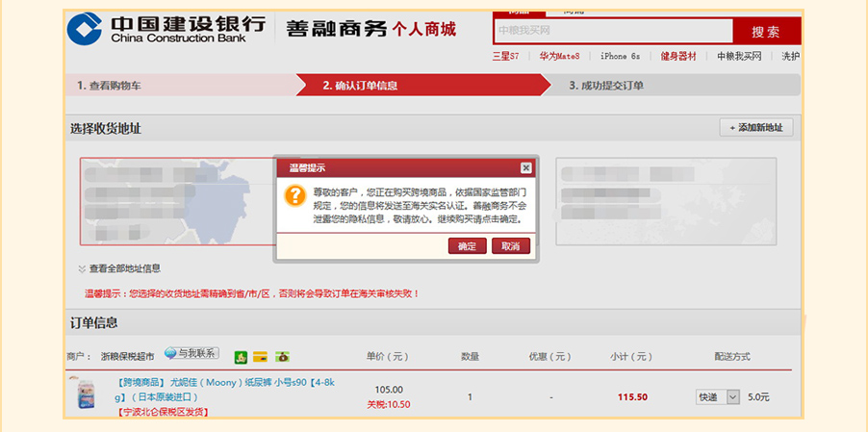The width and height of the screenshot is (868, 432).
Task: Click the 单价（元） column header
Action: tap(389, 357)
